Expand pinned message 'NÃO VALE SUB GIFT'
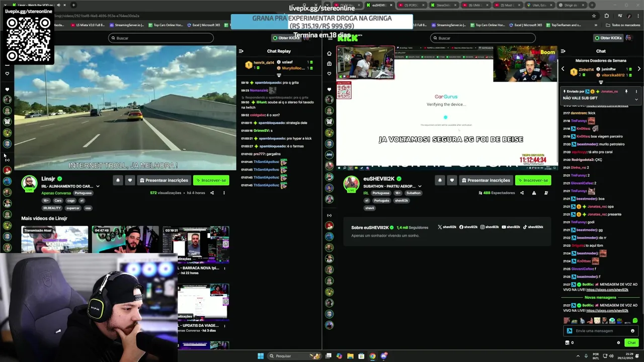Viewport: 644px width, 362px height. pos(636,99)
